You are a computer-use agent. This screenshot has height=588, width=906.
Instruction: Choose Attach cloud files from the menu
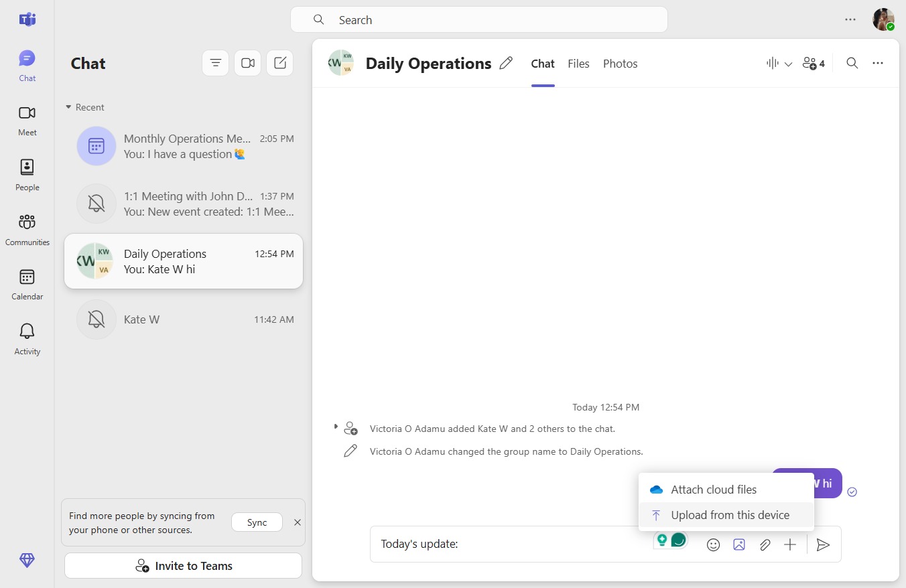click(726, 490)
